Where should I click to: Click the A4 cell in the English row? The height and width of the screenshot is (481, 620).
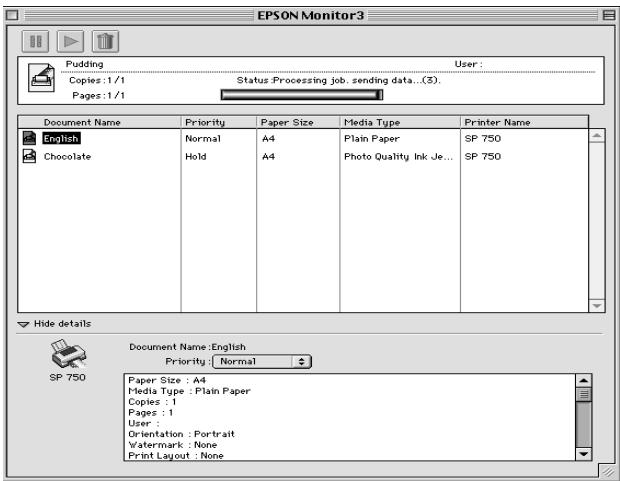[x=268, y=138]
